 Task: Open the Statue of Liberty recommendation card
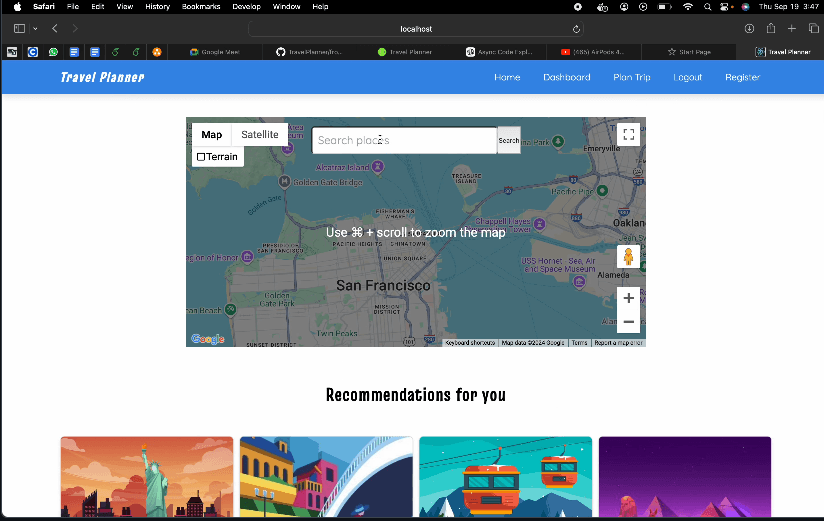[x=147, y=476]
